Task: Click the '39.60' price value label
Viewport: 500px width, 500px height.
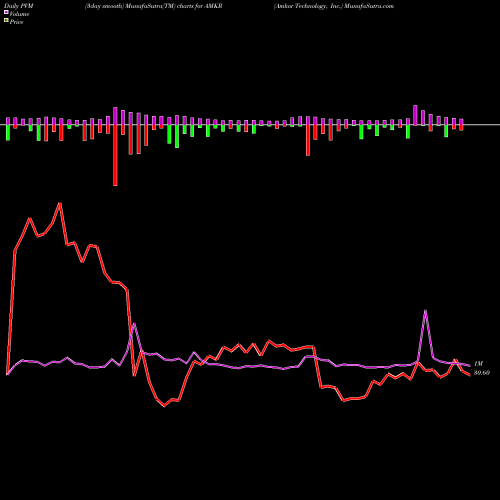Action: click(482, 373)
